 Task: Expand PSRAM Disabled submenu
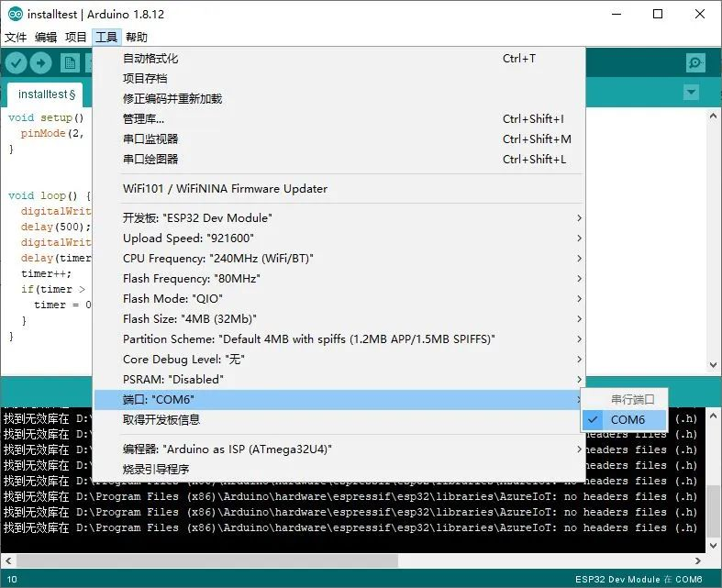tap(339, 380)
